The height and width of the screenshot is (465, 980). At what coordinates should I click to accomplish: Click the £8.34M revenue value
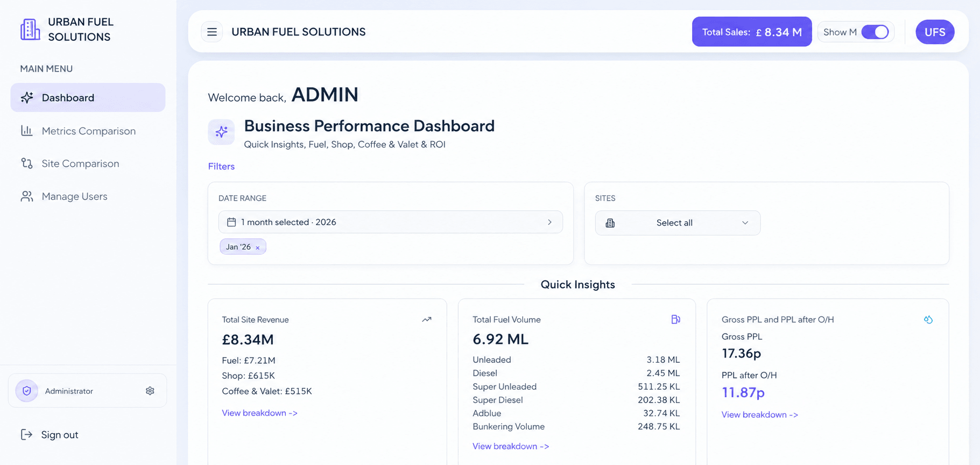pyautogui.click(x=248, y=340)
